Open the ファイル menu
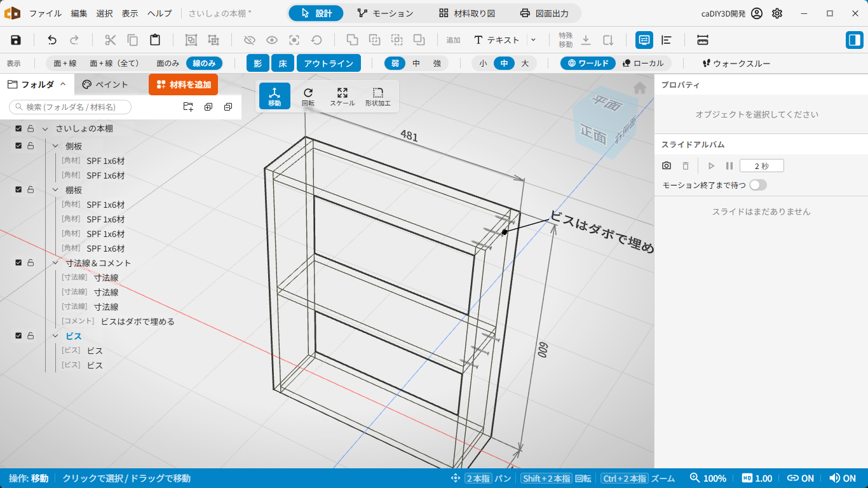Screen dimensions: 868x488 pyautogui.click(x=45, y=13)
